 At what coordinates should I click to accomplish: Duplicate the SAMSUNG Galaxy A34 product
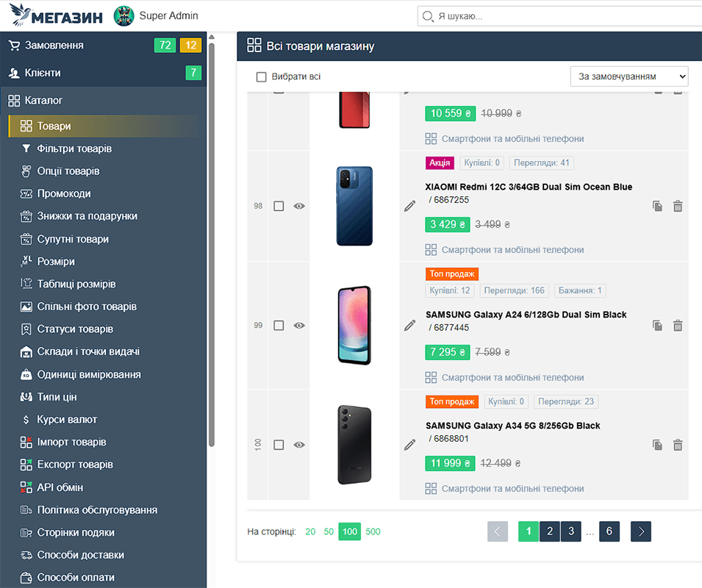[657, 445]
